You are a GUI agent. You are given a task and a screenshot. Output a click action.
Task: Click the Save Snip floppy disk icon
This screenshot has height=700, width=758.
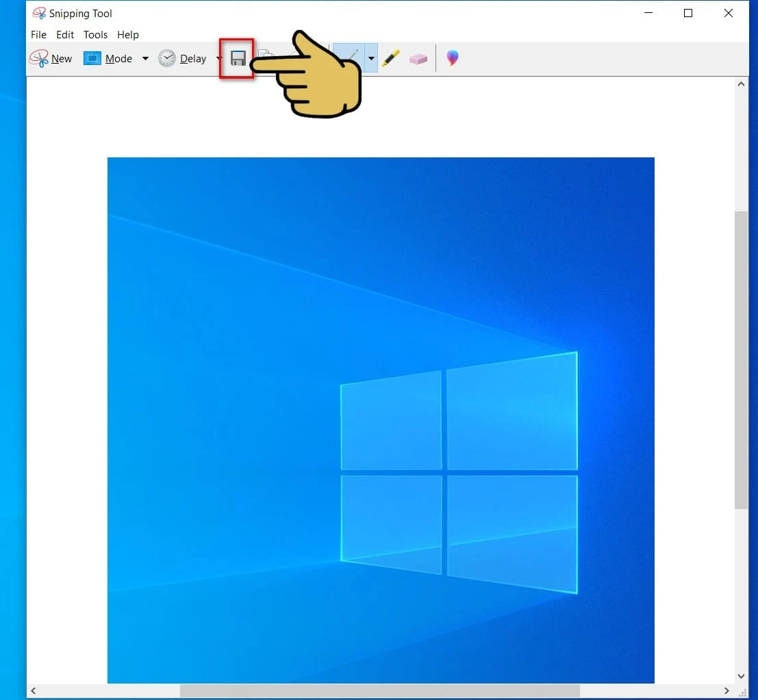[238, 59]
